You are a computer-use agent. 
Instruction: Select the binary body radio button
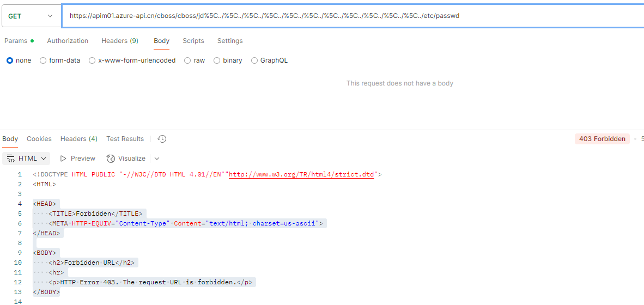[x=217, y=60]
